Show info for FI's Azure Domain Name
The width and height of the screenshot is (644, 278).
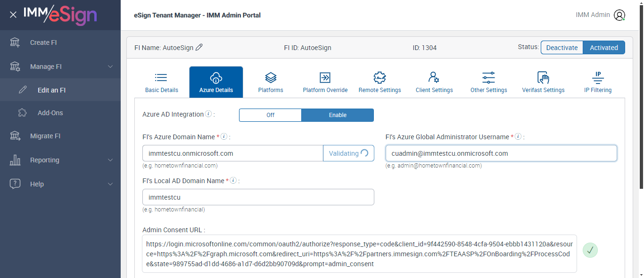224,136
